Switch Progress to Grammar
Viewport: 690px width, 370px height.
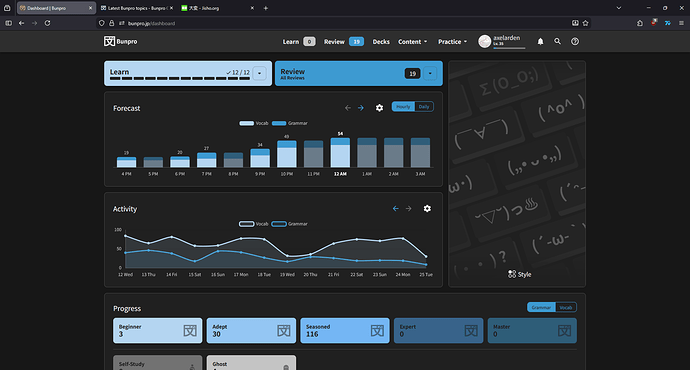tap(541, 307)
